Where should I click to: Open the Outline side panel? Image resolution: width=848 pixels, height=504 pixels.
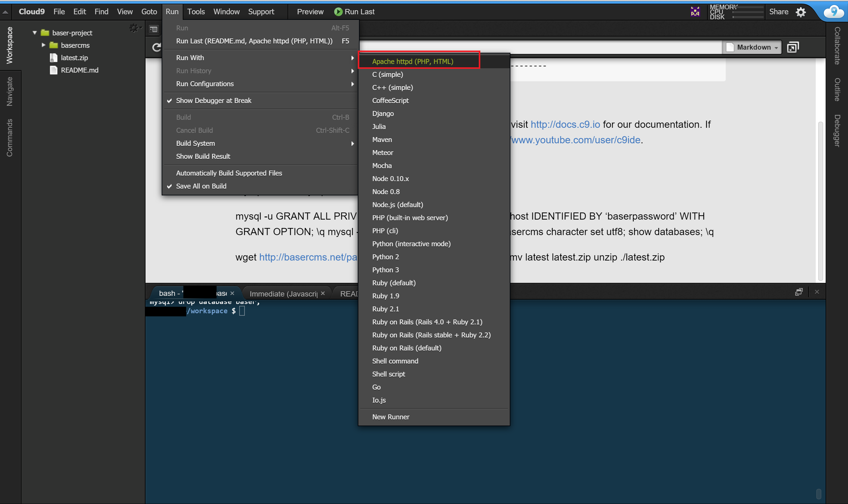click(837, 90)
